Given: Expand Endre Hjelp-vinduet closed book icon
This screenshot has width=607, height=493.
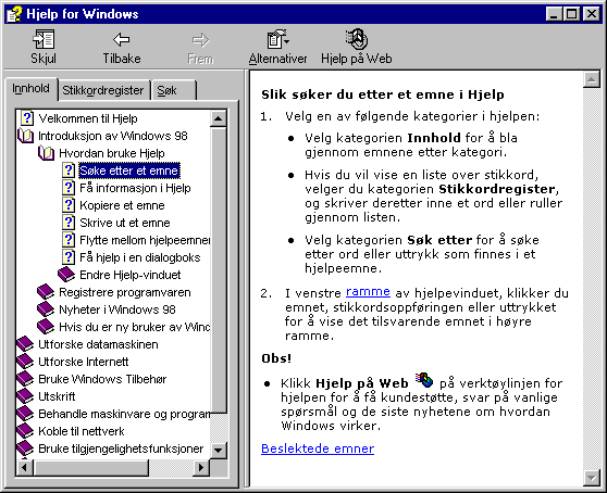Looking at the screenshot, I should [x=66, y=274].
